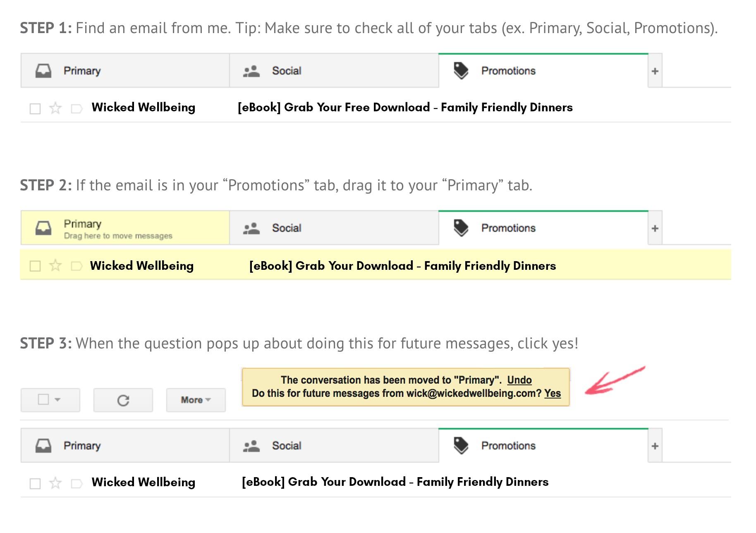Click Primary inbox icon in Step 3

[43, 446]
